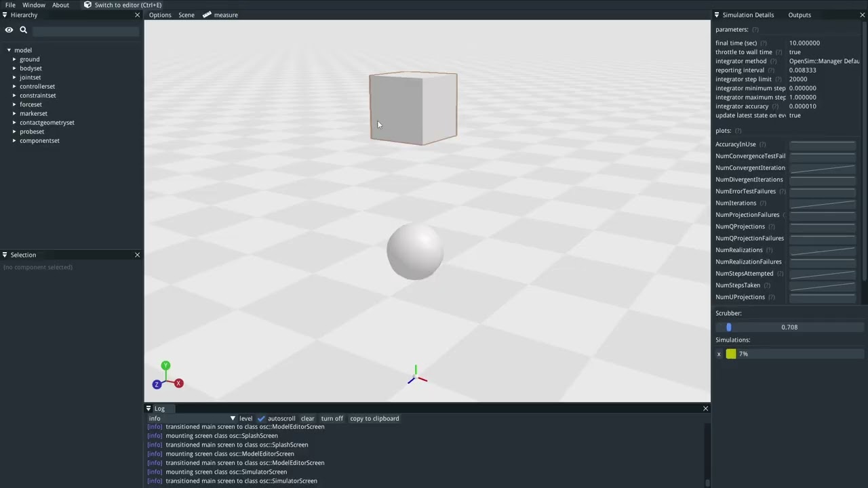Screen dimensions: 868x488
Task: Clear the log messages
Action: coord(308,419)
